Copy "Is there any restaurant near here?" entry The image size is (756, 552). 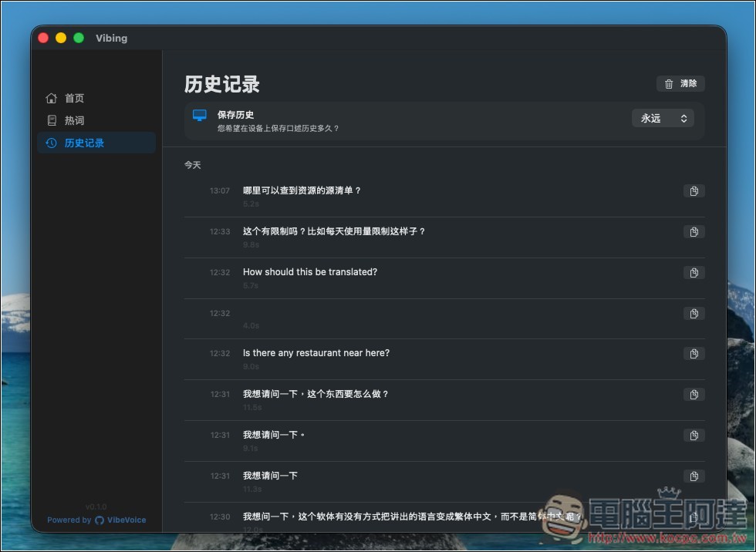pos(694,353)
